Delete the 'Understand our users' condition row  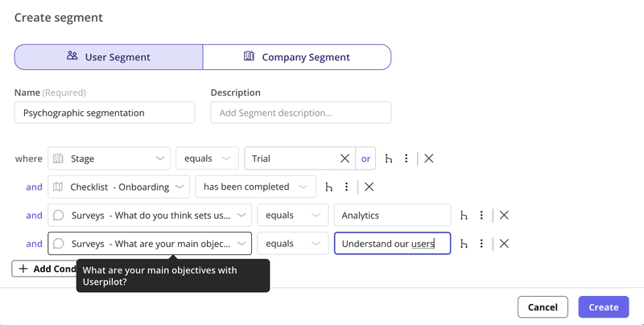point(504,243)
